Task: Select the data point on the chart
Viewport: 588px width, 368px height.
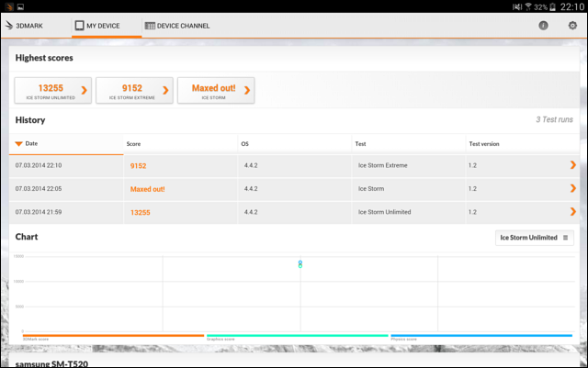Action: pos(300,264)
